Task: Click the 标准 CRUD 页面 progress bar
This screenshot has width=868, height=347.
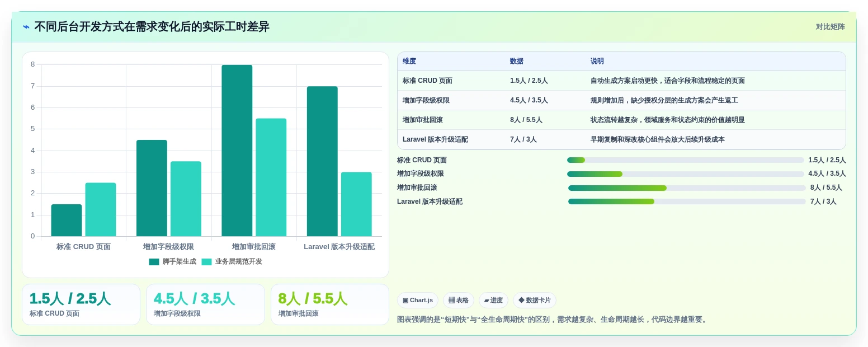Action: tap(686, 160)
